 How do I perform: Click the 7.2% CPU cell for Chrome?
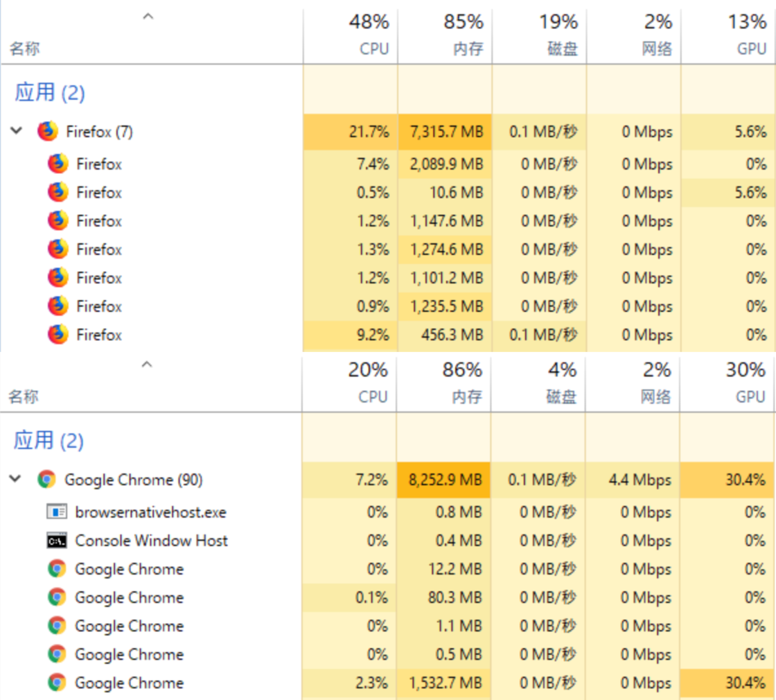349,480
